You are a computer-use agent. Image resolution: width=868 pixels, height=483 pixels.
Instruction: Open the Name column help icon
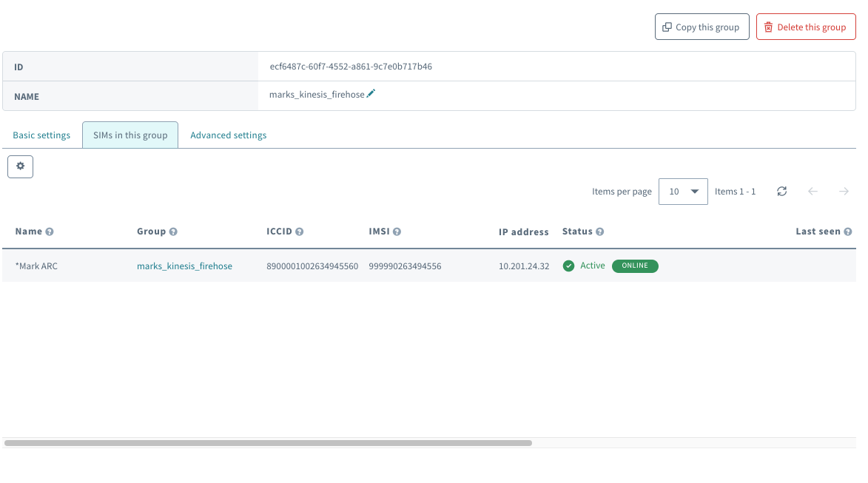50,231
